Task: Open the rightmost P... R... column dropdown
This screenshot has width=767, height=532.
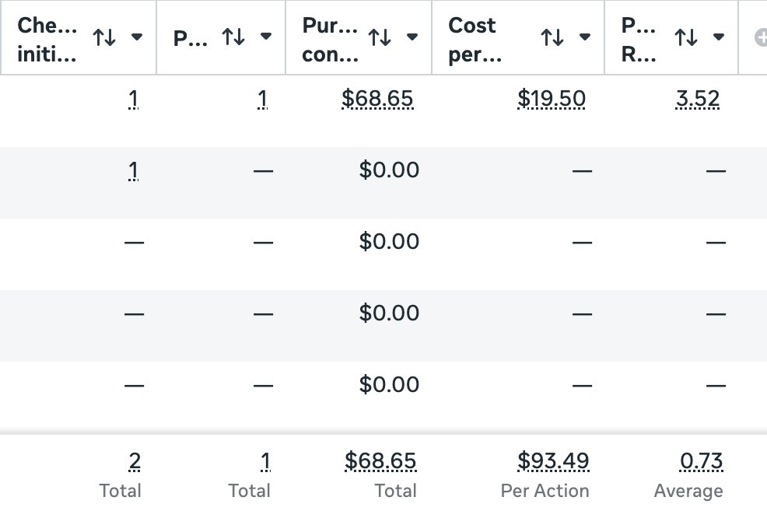Action: tap(719, 37)
